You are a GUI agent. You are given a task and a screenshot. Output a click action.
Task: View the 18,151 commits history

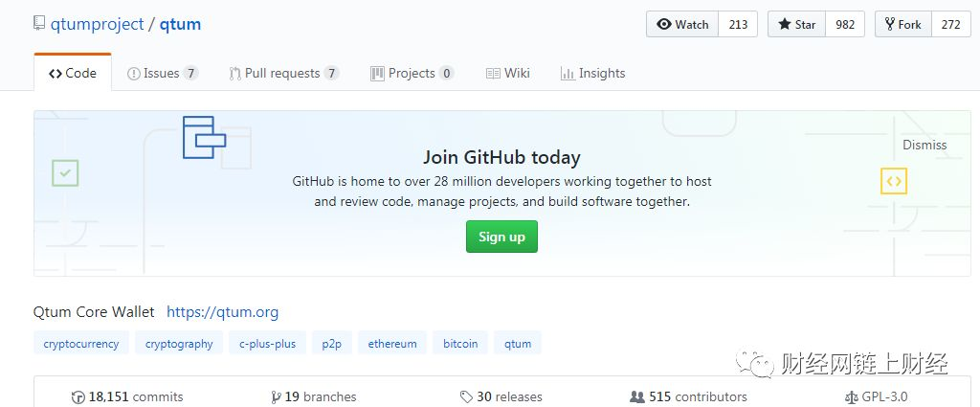pyautogui.click(x=127, y=396)
